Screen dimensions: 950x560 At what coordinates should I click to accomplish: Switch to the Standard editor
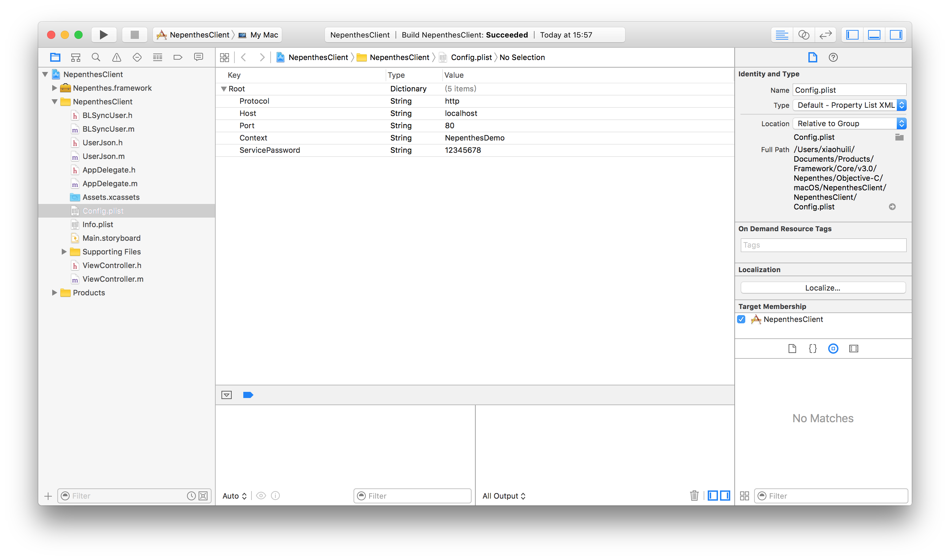coord(781,35)
